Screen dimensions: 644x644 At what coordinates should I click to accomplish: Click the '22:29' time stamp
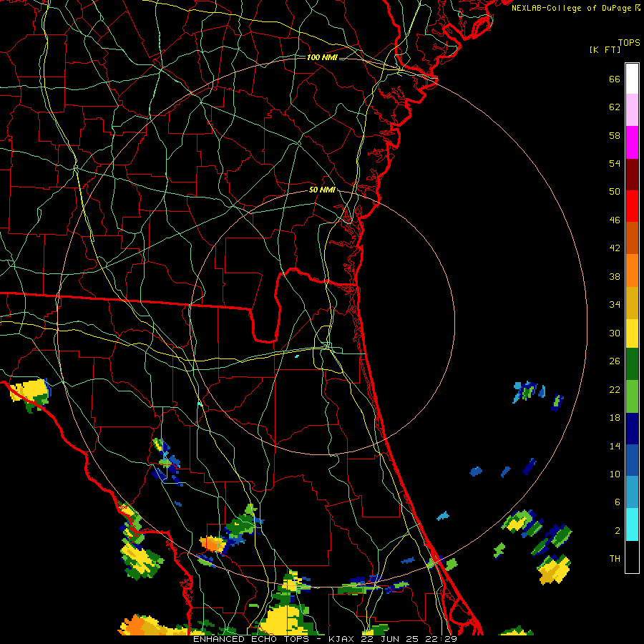(x=441, y=639)
